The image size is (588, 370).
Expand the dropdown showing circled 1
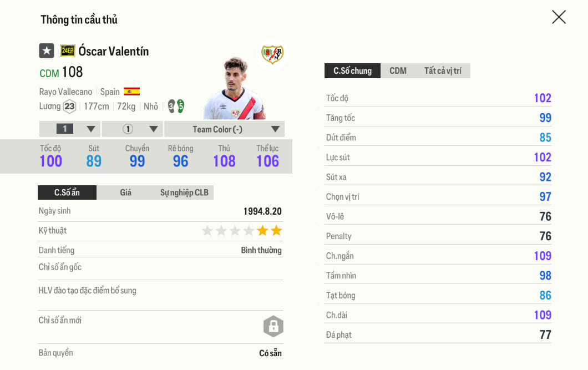(x=133, y=129)
